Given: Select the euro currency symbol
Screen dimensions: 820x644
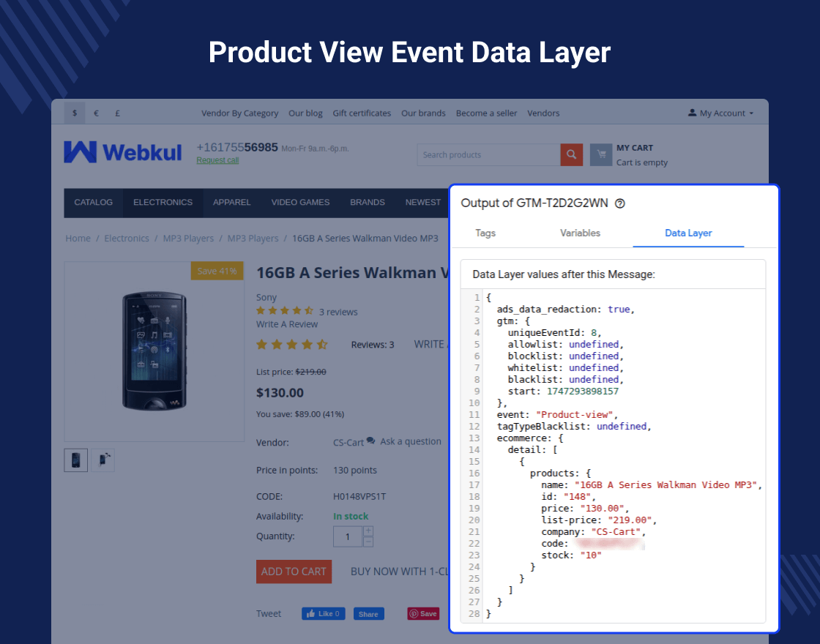Looking at the screenshot, I should click(96, 113).
